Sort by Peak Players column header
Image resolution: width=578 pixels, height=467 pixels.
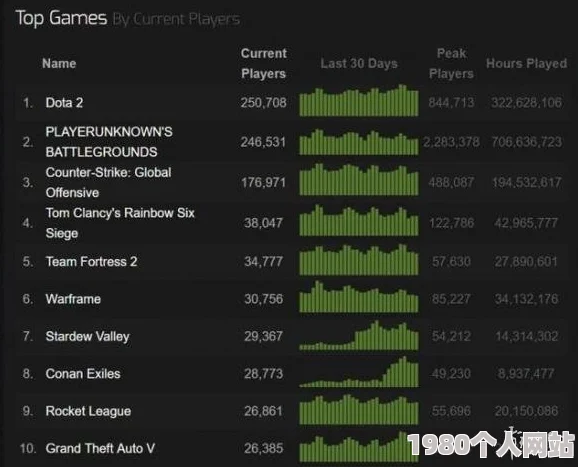(x=451, y=63)
